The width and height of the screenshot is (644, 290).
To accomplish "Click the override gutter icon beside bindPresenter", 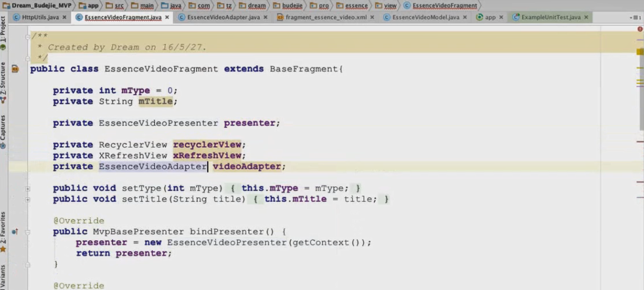I will click(x=15, y=232).
